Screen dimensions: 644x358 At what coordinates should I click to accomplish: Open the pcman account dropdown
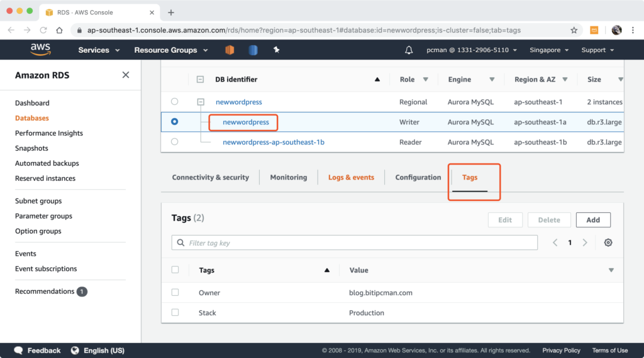click(472, 50)
